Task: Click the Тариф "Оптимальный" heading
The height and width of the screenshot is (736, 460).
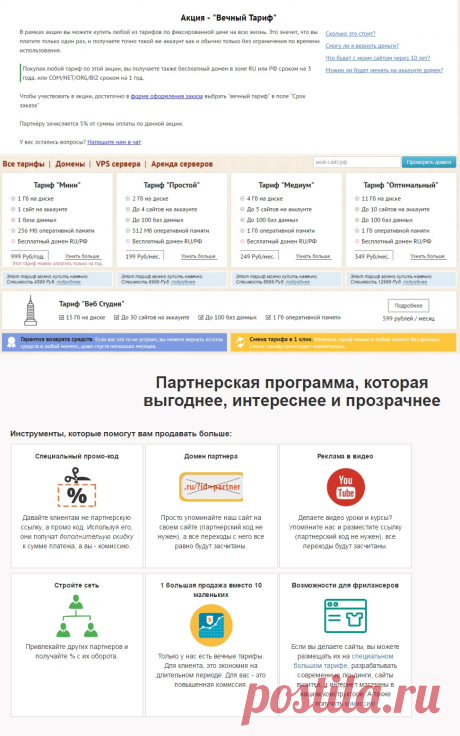Action: (401, 185)
